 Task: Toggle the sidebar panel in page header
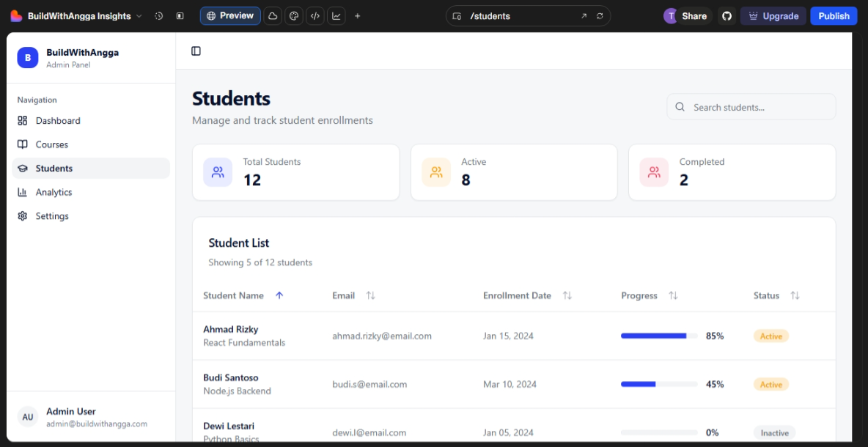[196, 51]
